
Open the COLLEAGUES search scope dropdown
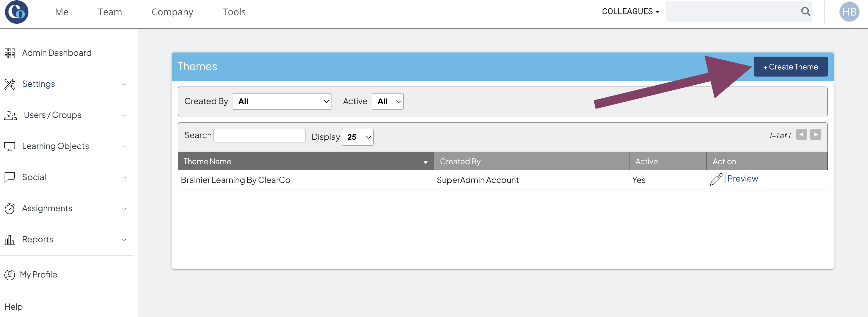point(630,11)
